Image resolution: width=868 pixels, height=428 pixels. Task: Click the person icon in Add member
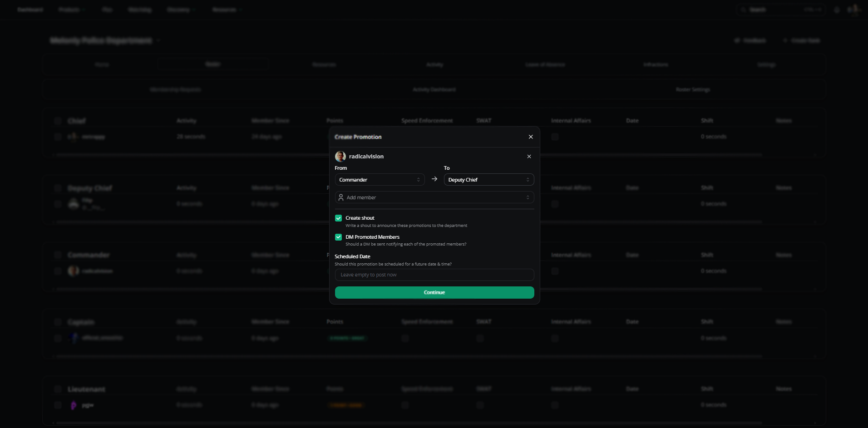pyautogui.click(x=341, y=197)
